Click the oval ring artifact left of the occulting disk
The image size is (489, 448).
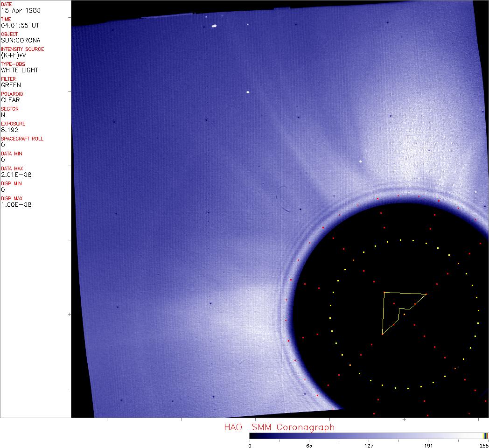[x=284, y=199]
